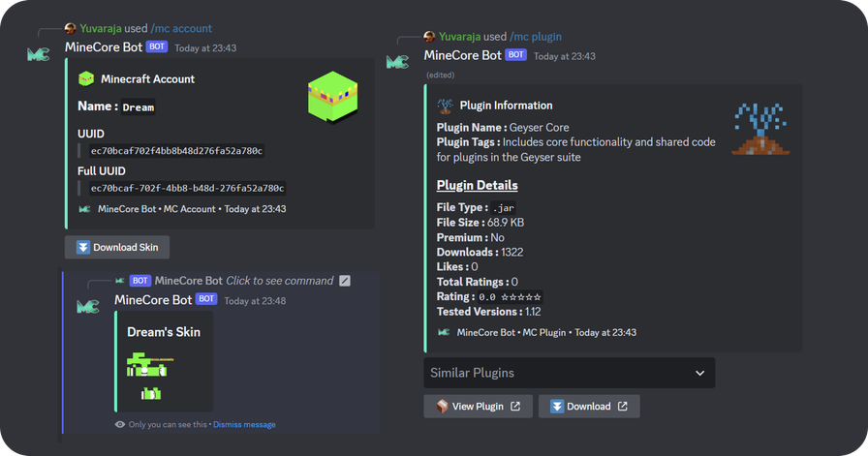Click the Dream's Skin texture image
Viewport: 868px width, 456px height.
(x=148, y=376)
